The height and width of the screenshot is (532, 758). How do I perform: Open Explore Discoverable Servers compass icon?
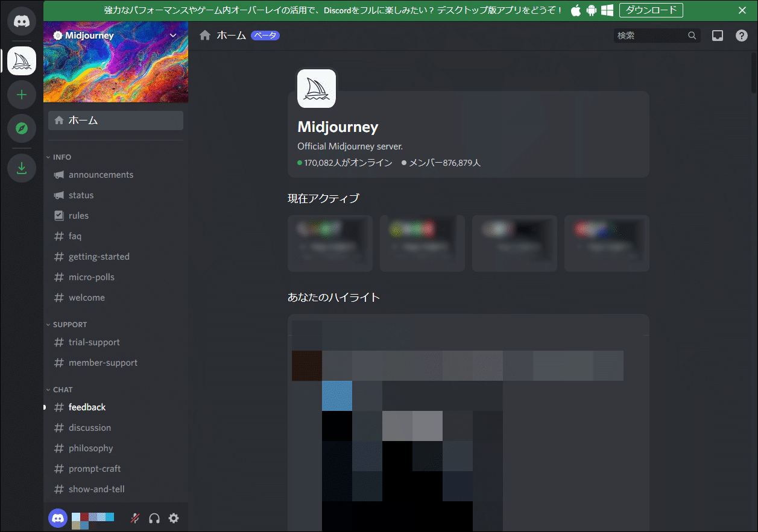tap(22, 128)
